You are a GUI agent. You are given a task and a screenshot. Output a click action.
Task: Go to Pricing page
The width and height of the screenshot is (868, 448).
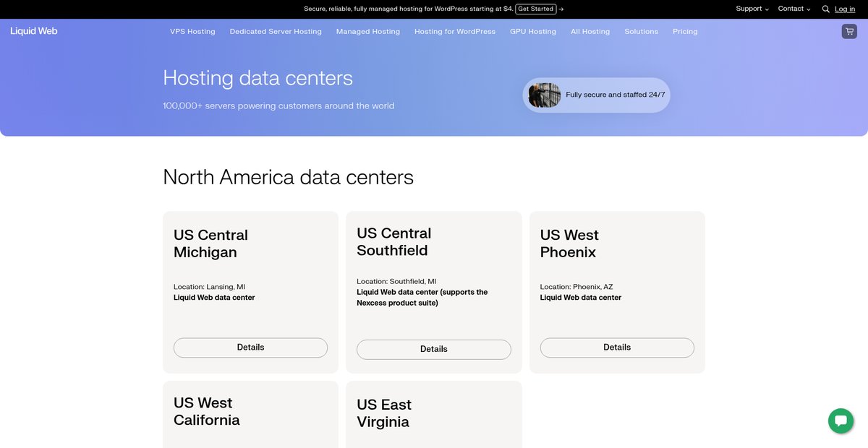click(685, 32)
